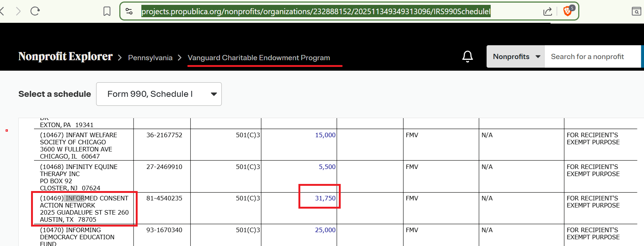Click purpose text in Informing Democracy row
The width and height of the screenshot is (644, 246).
pyautogui.click(x=593, y=233)
